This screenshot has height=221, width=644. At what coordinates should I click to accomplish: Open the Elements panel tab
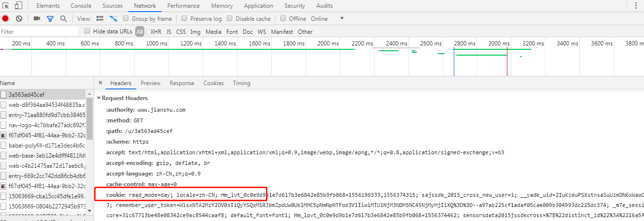point(48,6)
